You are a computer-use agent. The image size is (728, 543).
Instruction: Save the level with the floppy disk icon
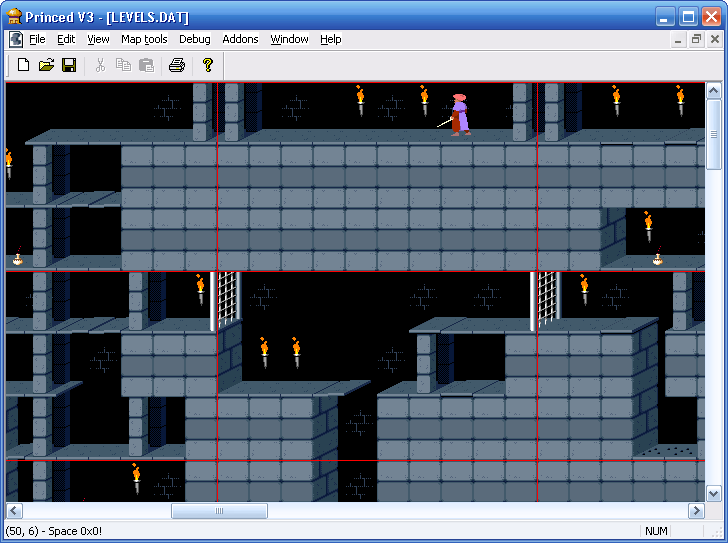pyautogui.click(x=69, y=65)
